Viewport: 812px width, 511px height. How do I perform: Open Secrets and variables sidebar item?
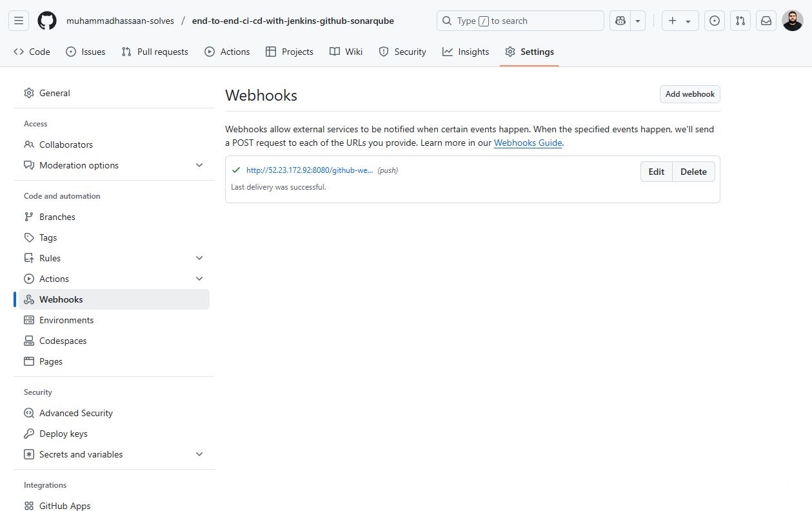coord(114,454)
